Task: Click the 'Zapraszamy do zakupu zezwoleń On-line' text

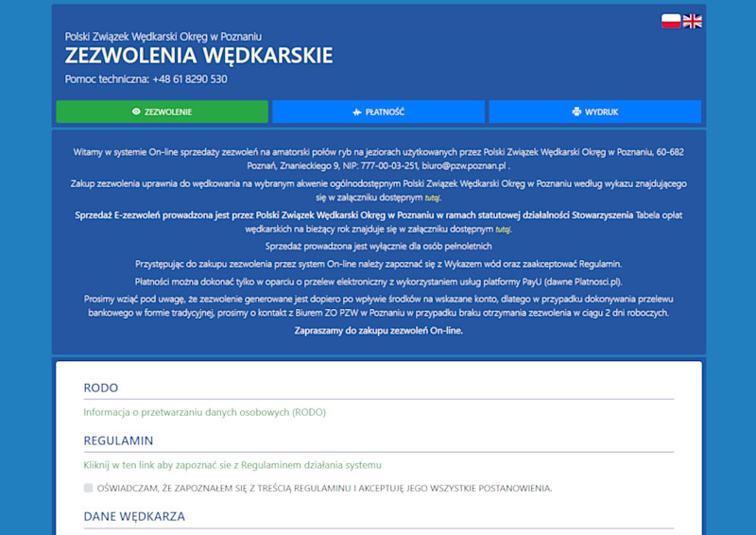Action: point(379,331)
